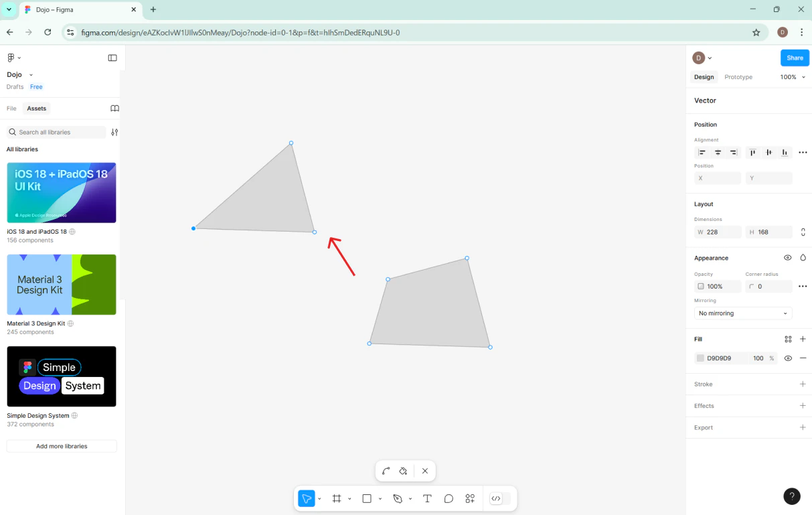Click Add more libraries button
The image size is (812, 515).
pyautogui.click(x=62, y=446)
